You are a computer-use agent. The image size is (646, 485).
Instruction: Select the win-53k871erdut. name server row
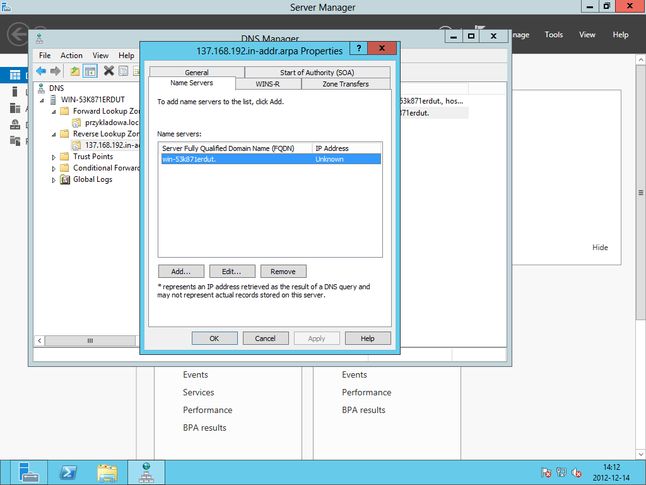tap(271, 159)
